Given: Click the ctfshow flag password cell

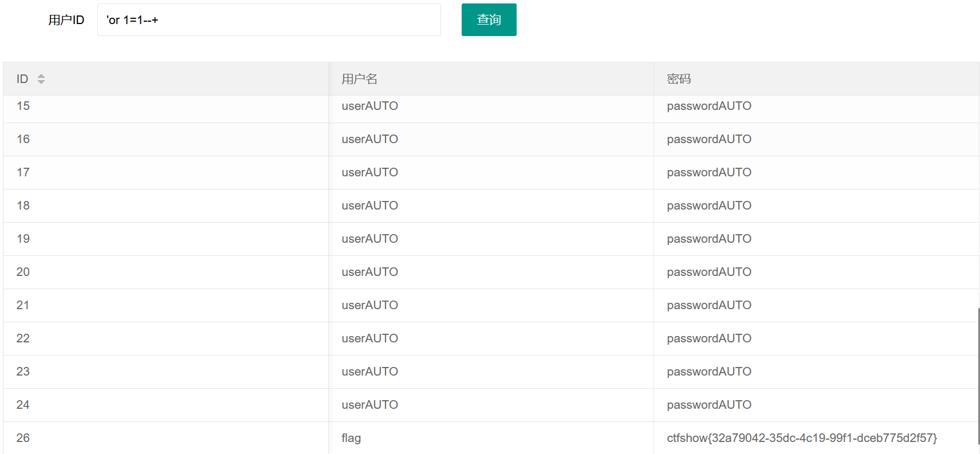Looking at the screenshot, I should [x=801, y=438].
